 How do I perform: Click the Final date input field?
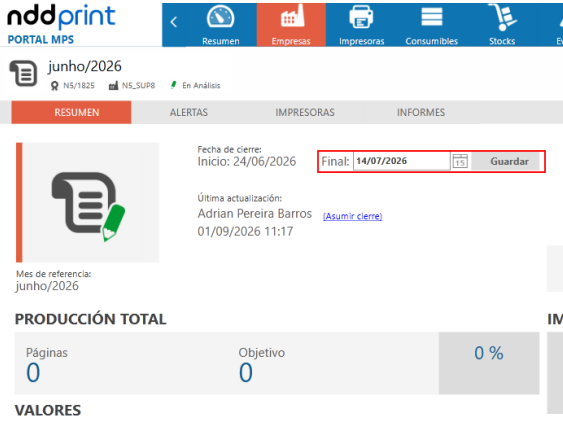[401, 161]
